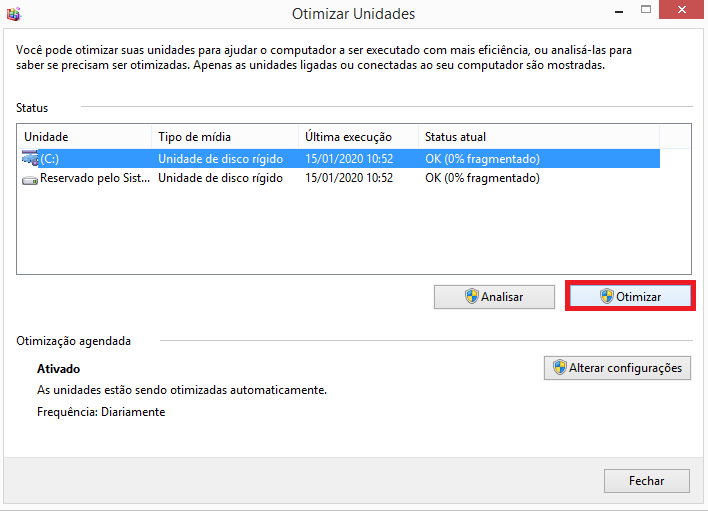This screenshot has width=708, height=511.
Task: Sort by Última execução column header
Action: click(359, 137)
